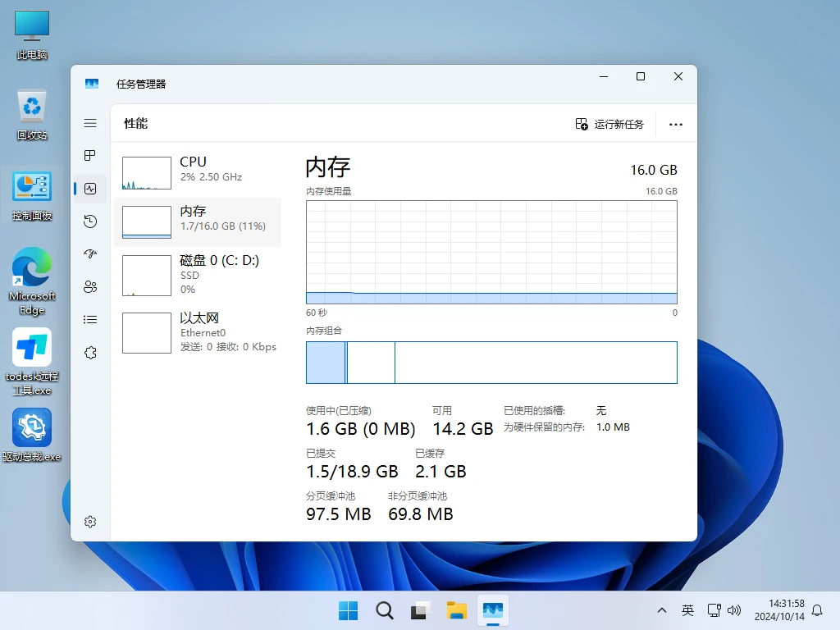Minimize the Task Manager window
Screen dimensions: 840x630
(x=604, y=76)
